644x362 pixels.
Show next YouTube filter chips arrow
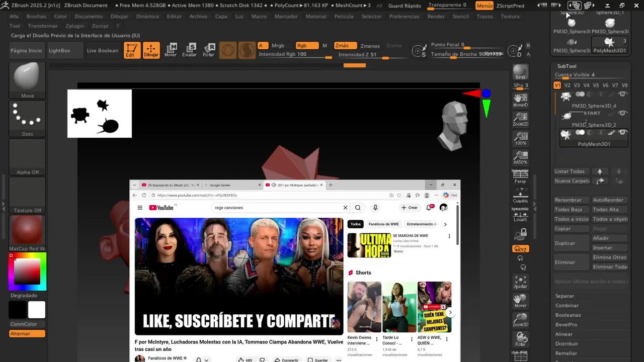pos(445,224)
